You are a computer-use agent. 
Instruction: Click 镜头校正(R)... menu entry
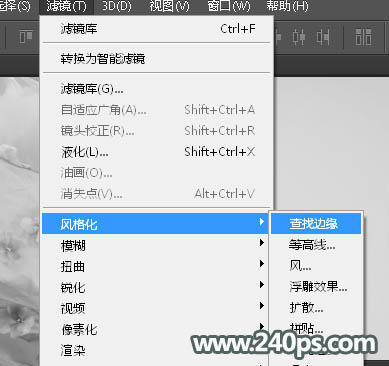pyautogui.click(x=157, y=131)
